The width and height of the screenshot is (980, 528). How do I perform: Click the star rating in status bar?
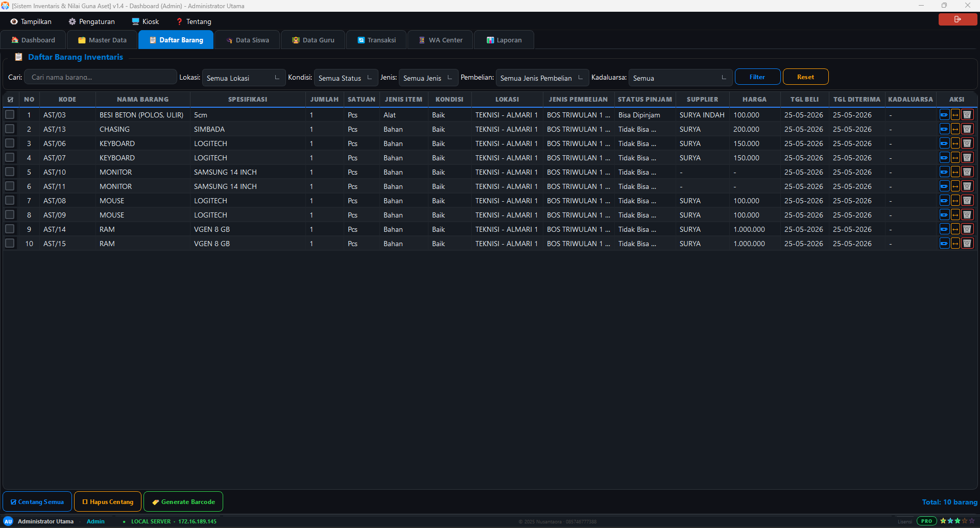click(958, 521)
